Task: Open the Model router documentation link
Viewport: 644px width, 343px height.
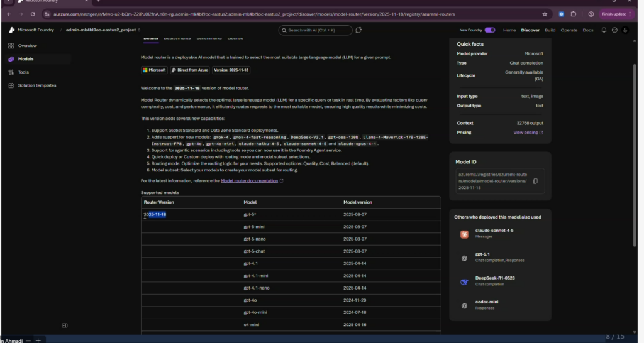Action: pyautogui.click(x=249, y=181)
